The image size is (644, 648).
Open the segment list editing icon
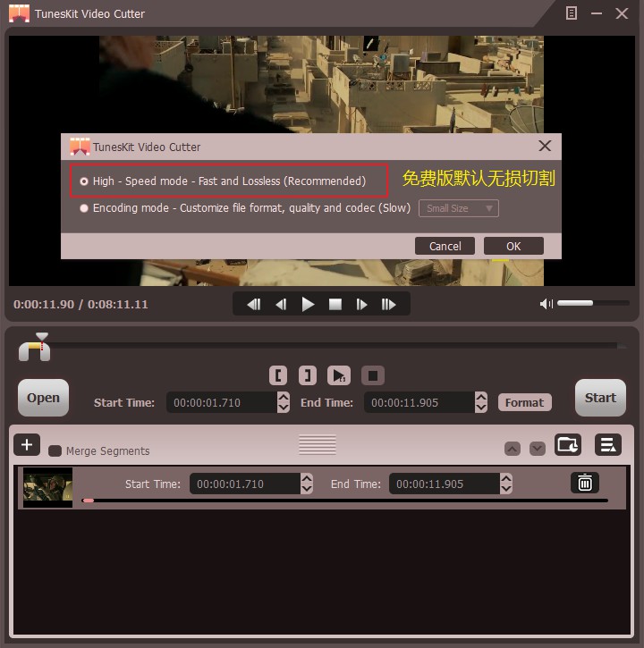coord(608,445)
